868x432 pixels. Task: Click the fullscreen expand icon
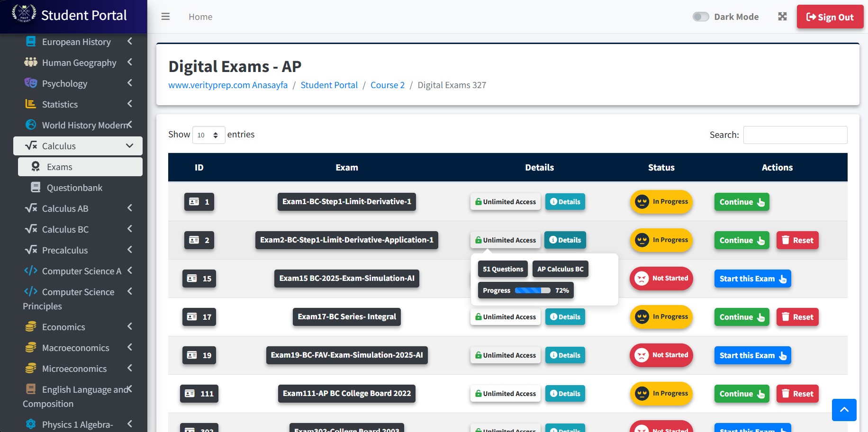coord(782,17)
